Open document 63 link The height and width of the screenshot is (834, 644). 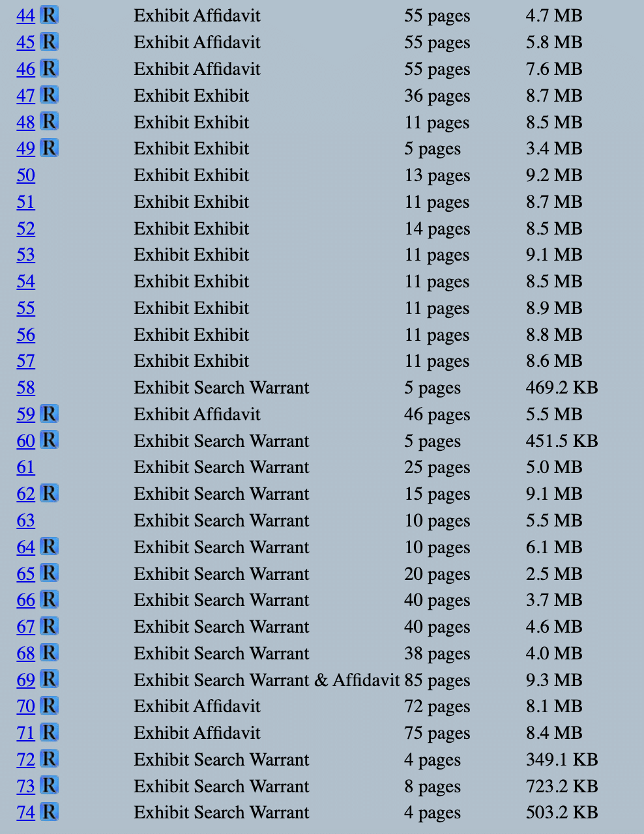[x=26, y=521]
